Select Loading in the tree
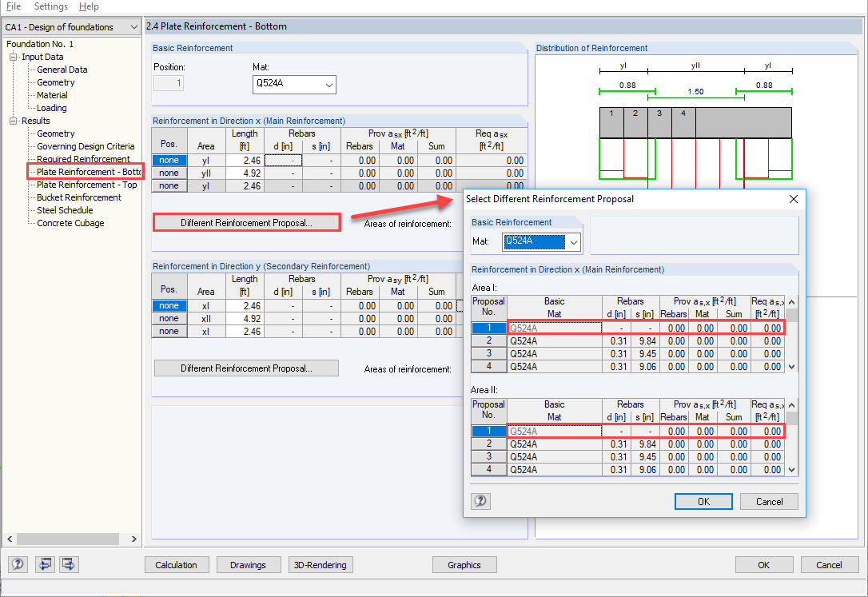 [x=51, y=108]
